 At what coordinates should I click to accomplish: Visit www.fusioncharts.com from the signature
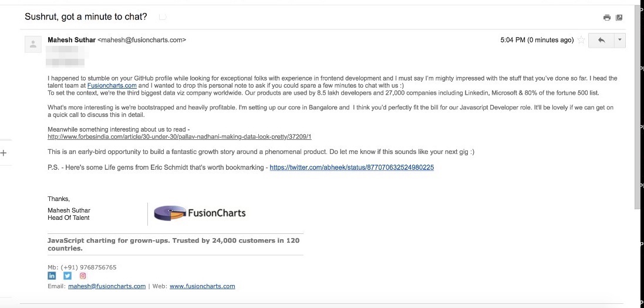[x=203, y=286]
